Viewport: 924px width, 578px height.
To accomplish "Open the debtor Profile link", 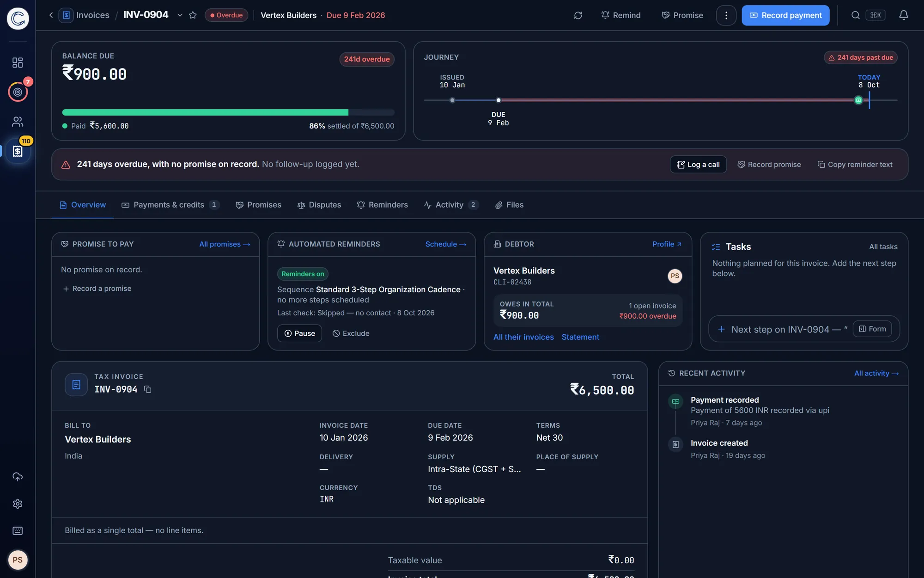I will coord(667,244).
